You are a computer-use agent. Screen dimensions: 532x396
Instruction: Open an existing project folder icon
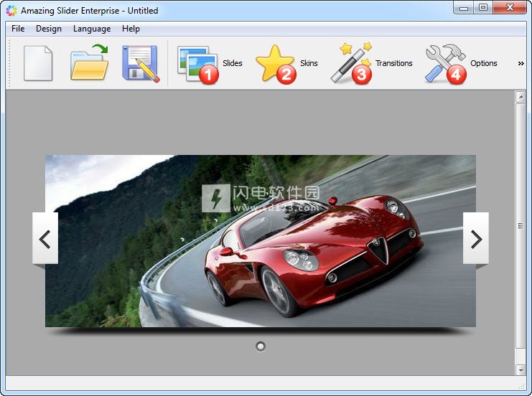(89, 62)
